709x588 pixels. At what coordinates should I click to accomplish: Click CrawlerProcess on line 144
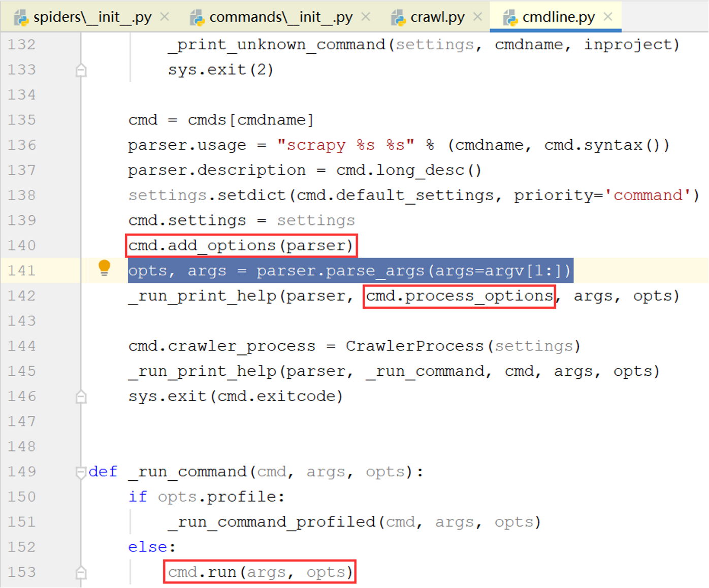414,346
